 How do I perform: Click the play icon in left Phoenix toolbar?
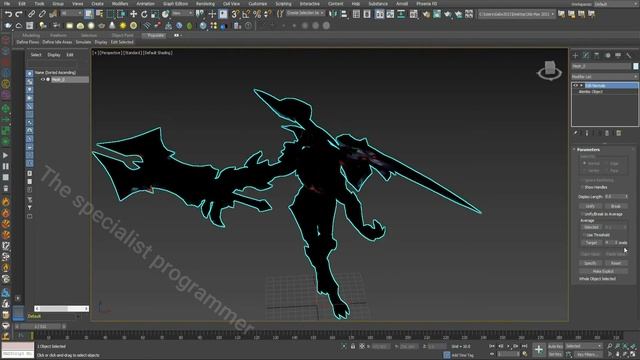(6, 156)
